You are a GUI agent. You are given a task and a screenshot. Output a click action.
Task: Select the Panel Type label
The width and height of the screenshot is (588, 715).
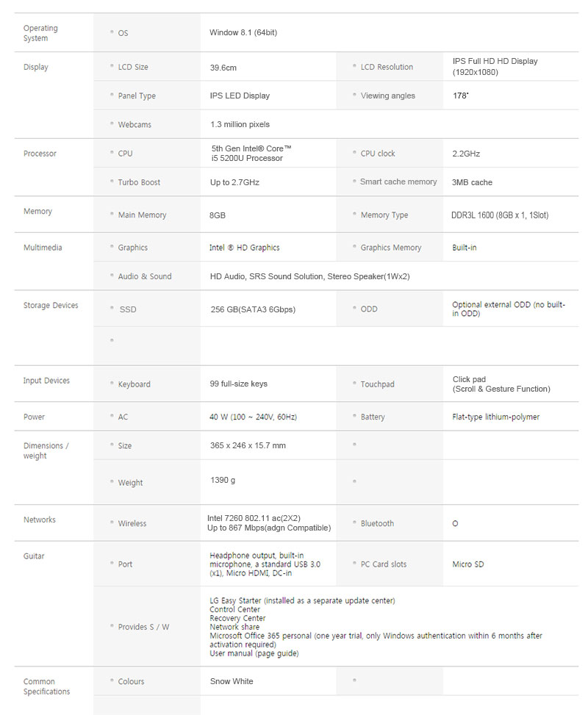click(137, 96)
